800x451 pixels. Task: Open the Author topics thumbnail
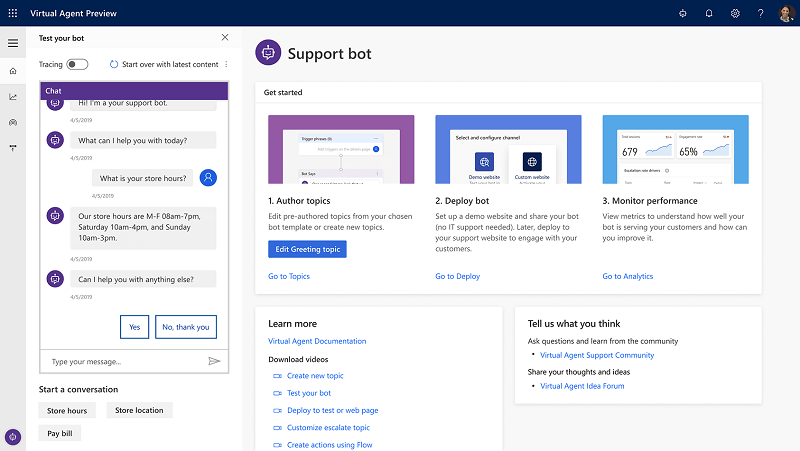pyautogui.click(x=341, y=149)
